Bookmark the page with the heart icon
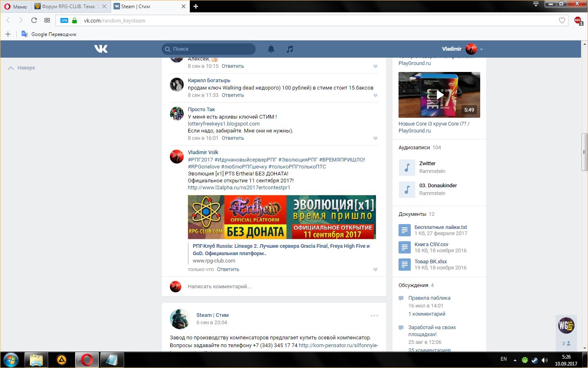This screenshot has width=588, height=368. pyautogui.click(x=562, y=20)
